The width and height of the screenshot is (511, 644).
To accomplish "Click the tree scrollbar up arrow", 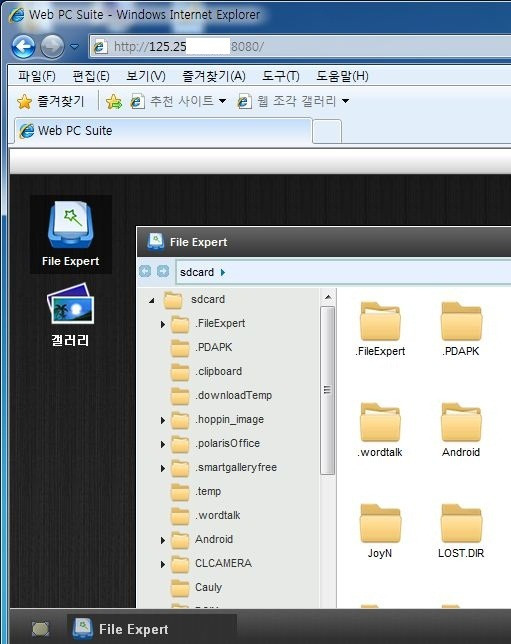I will pos(328,297).
